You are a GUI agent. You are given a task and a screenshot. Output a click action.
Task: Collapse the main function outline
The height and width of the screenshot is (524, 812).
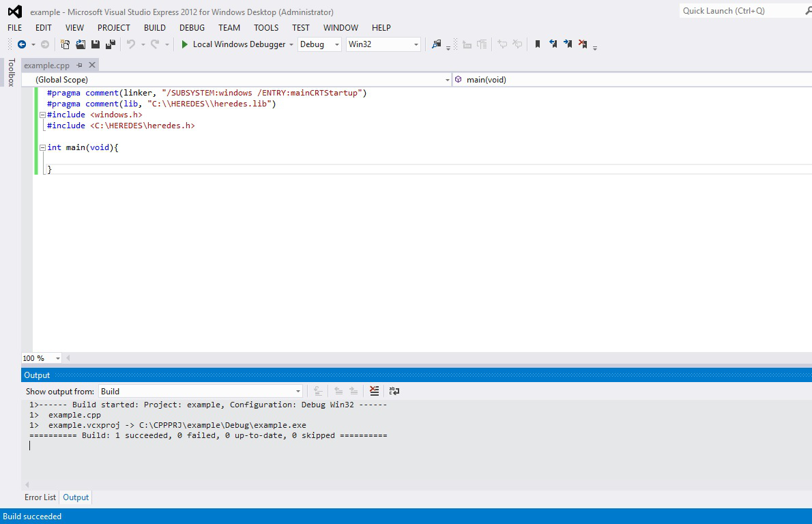tap(42, 147)
